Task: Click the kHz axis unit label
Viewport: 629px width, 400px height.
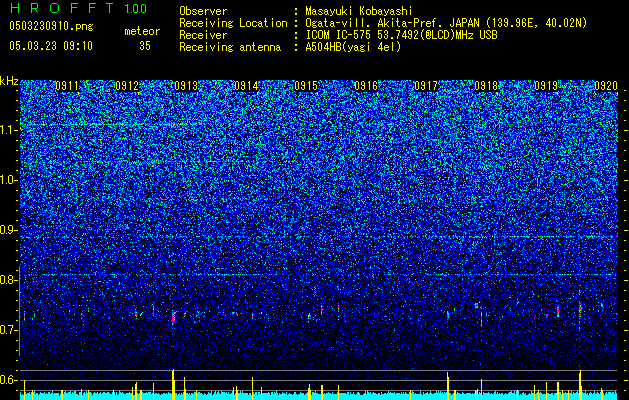Action: (x=9, y=81)
